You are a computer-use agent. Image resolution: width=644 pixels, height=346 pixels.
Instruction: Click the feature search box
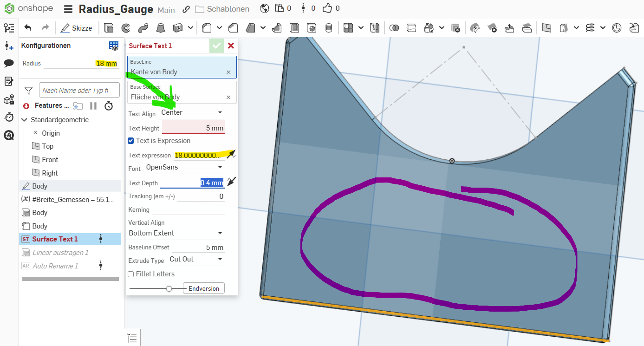pyautogui.click(x=79, y=90)
